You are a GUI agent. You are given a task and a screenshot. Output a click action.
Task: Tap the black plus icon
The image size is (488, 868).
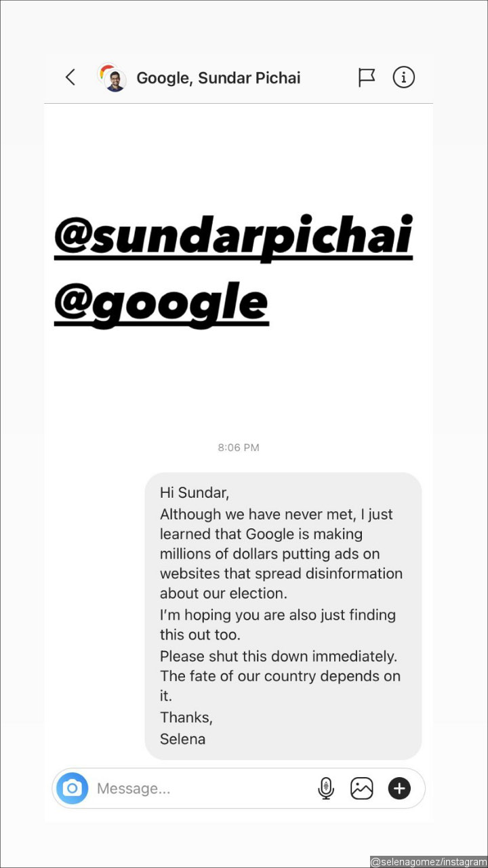tap(399, 788)
